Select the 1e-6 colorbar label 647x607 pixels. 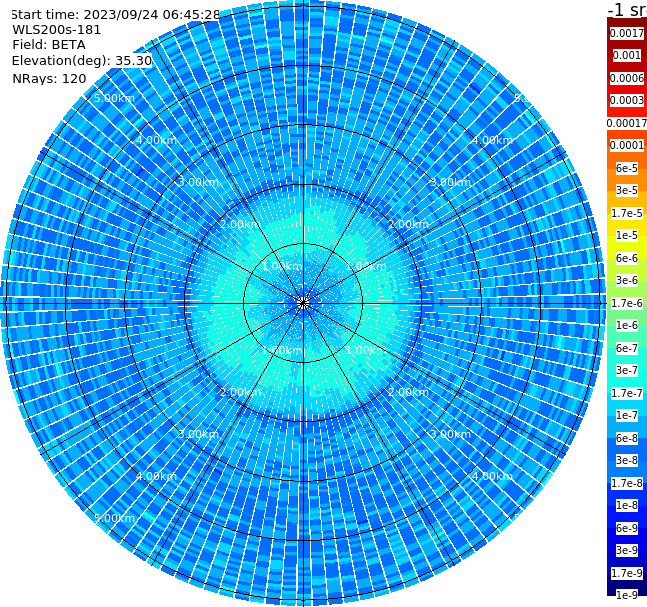(x=627, y=325)
